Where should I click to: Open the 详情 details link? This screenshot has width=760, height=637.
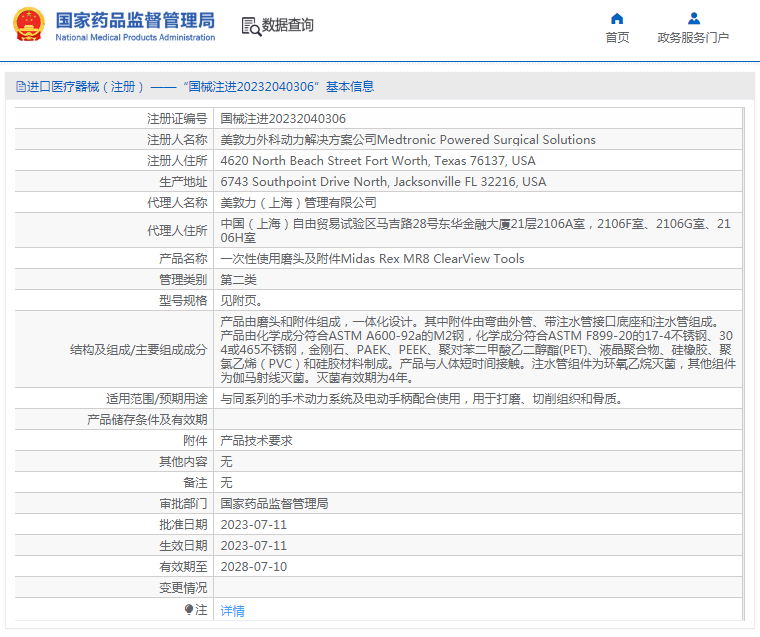click(x=233, y=610)
